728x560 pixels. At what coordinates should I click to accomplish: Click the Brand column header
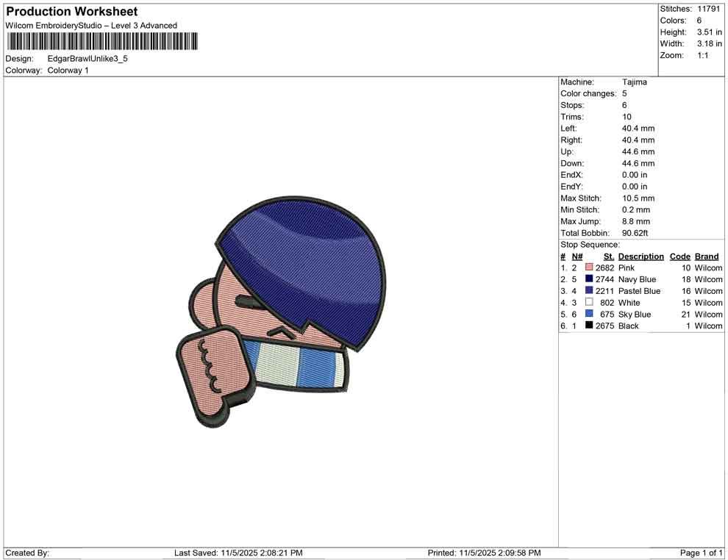click(707, 256)
